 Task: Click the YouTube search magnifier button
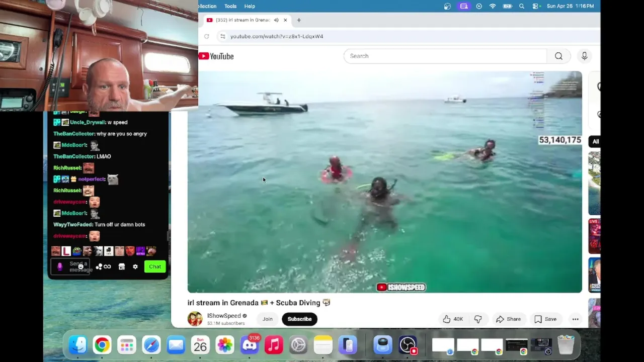pos(558,56)
